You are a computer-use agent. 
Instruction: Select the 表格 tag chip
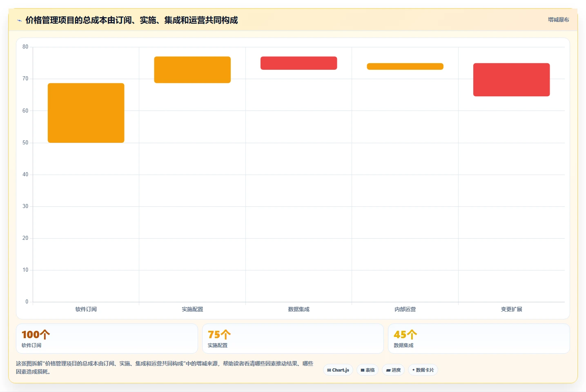368,370
